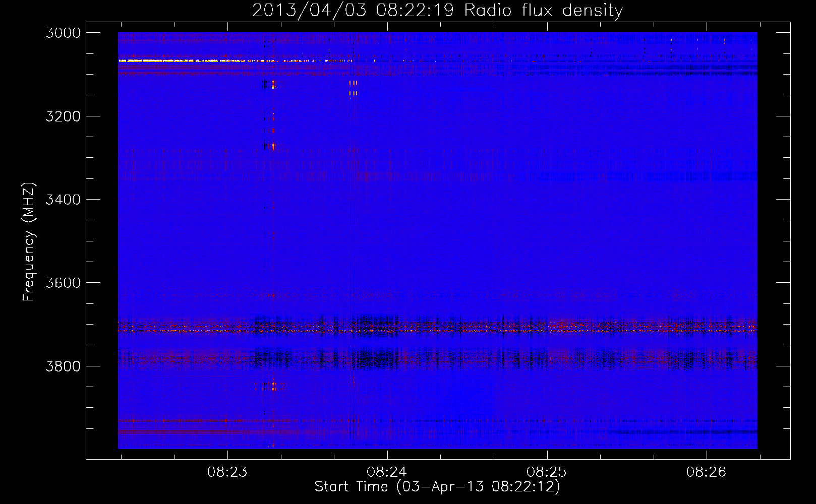Click the 3000 frequency tick label
The image size is (816, 504).
[63, 33]
